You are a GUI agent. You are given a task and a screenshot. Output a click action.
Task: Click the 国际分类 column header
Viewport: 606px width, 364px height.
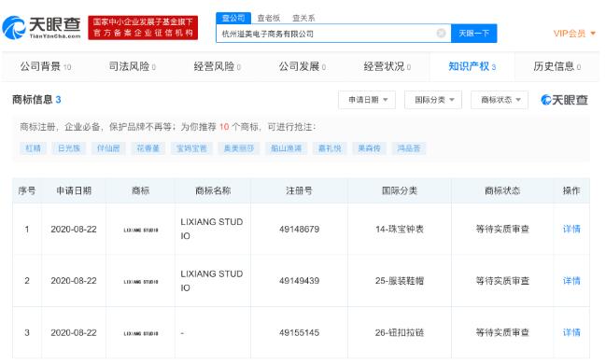click(x=400, y=190)
